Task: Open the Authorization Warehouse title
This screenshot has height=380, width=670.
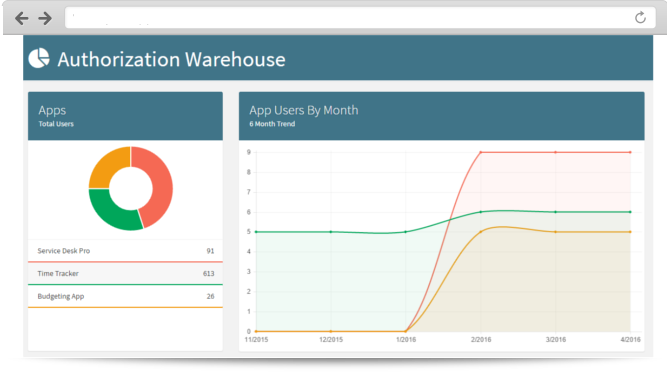Action: [x=171, y=59]
